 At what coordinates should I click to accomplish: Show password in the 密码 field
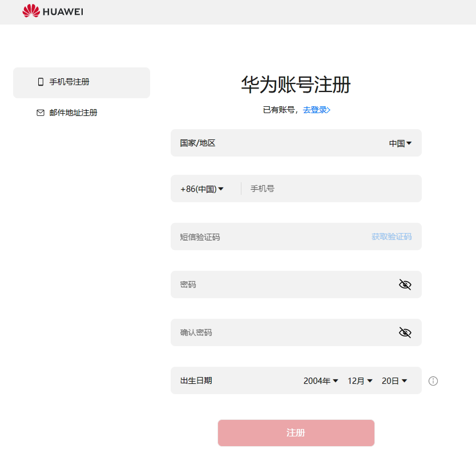tap(405, 284)
